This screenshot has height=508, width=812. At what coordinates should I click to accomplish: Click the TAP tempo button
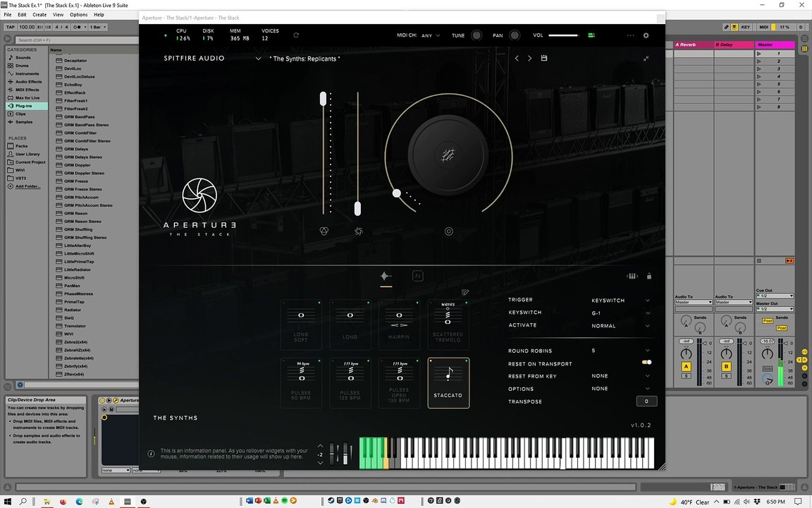pos(11,27)
